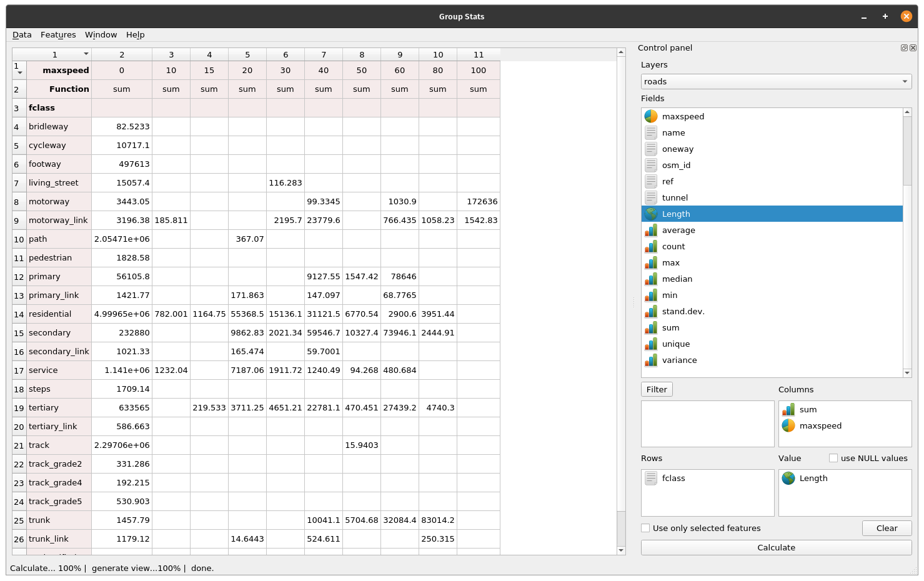Select the median aggregate function

click(x=677, y=279)
